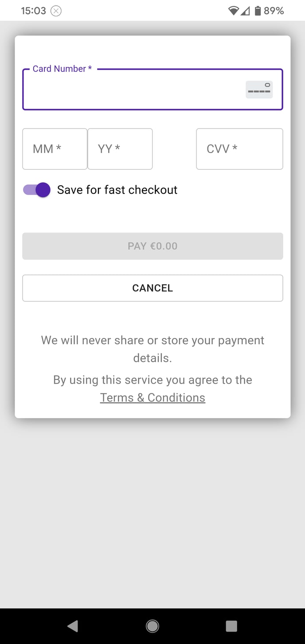
Task: Tap the card icon in Card Number field
Action: coord(259,90)
